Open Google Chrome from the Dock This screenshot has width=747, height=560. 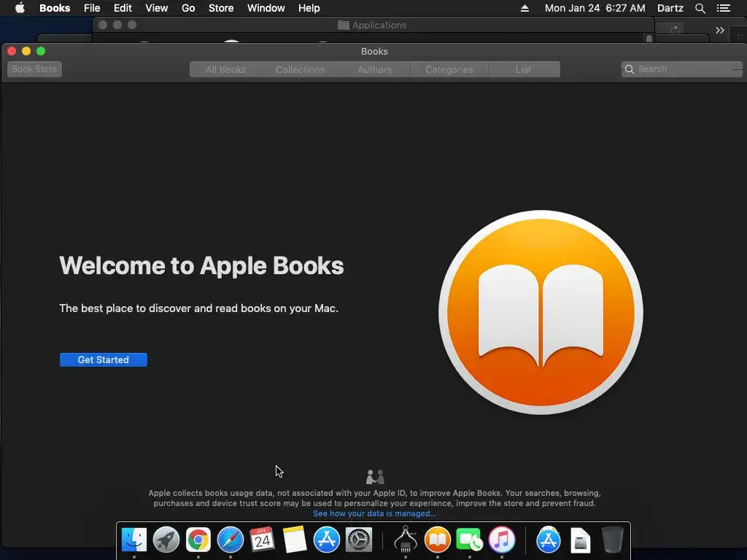[x=198, y=540]
